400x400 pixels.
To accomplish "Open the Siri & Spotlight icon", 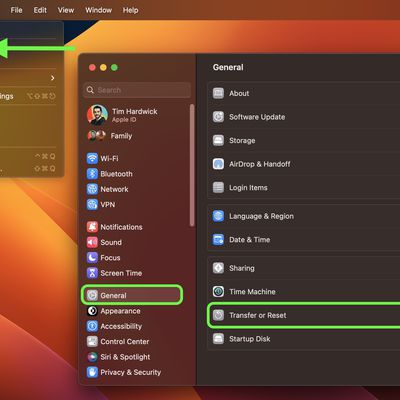I will 92,357.
